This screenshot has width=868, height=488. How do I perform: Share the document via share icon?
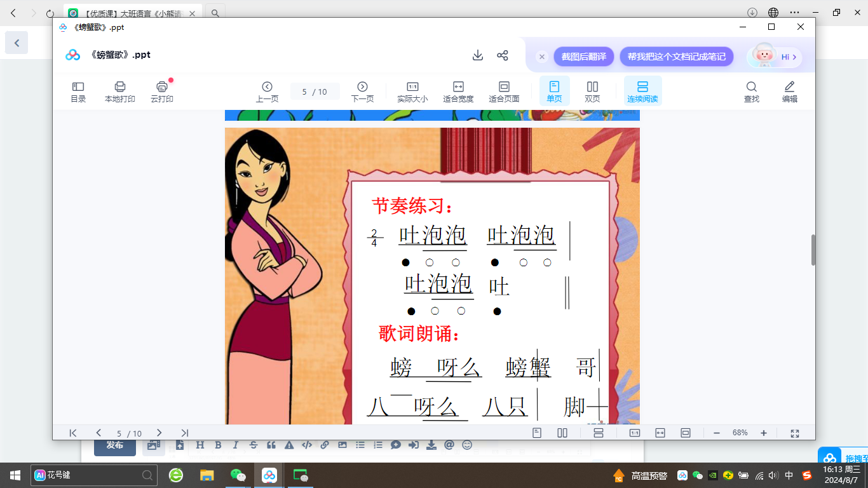point(503,55)
